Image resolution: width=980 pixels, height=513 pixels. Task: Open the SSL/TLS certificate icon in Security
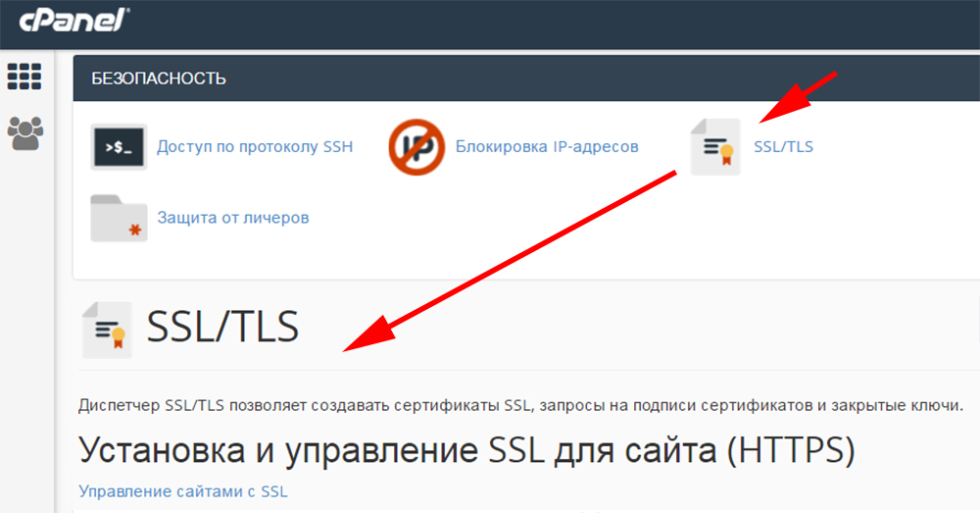[715, 147]
